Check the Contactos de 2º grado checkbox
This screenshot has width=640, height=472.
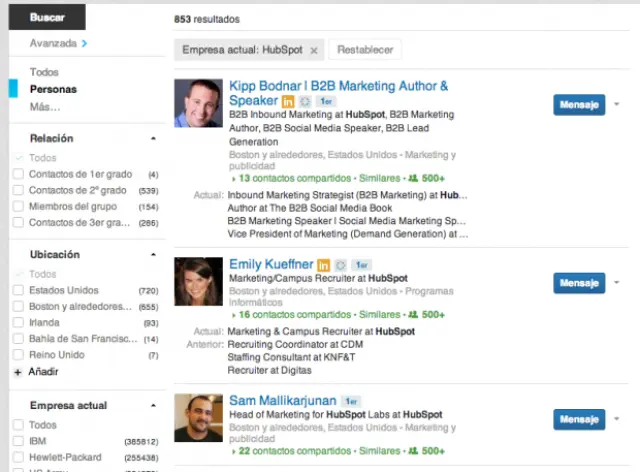click(18, 190)
